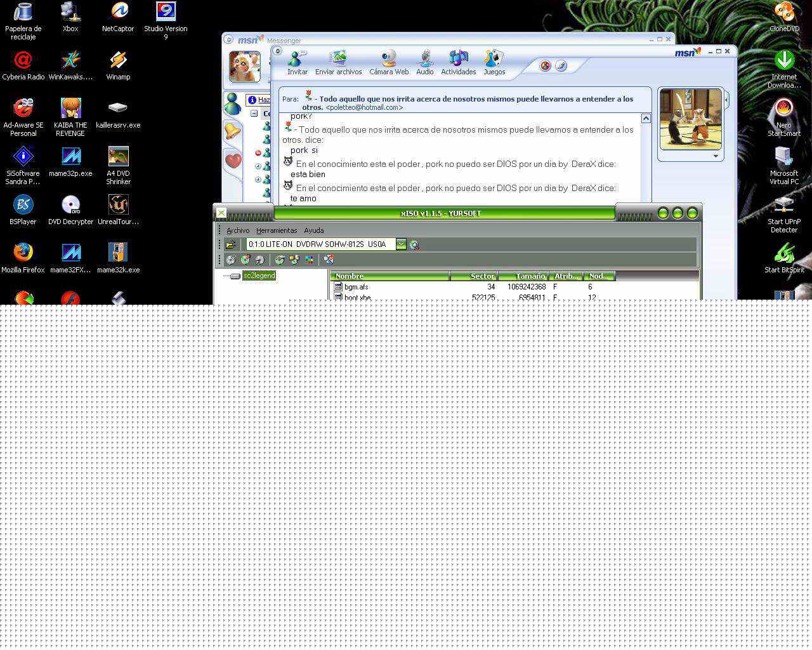Image resolution: width=812 pixels, height=650 pixels.
Task: Open Internet Download desktop shortcut
Action: click(784, 70)
